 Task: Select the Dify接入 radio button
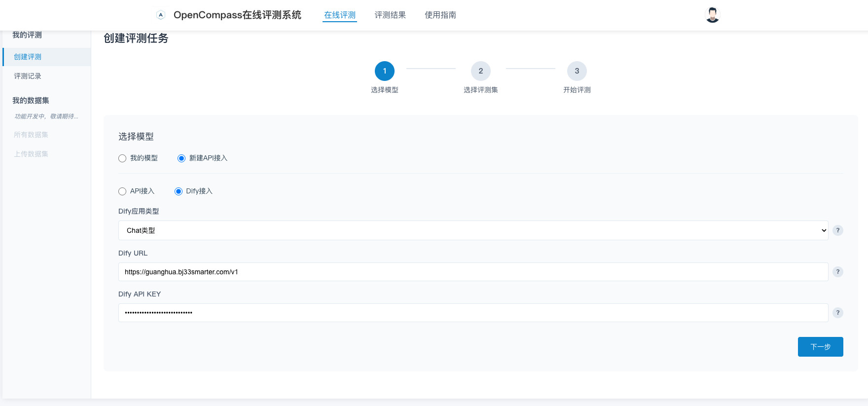(x=179, y=191)
